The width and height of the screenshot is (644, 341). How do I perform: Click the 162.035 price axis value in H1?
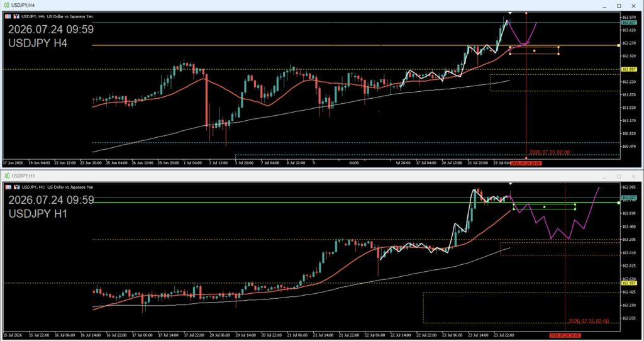point(628,318)
